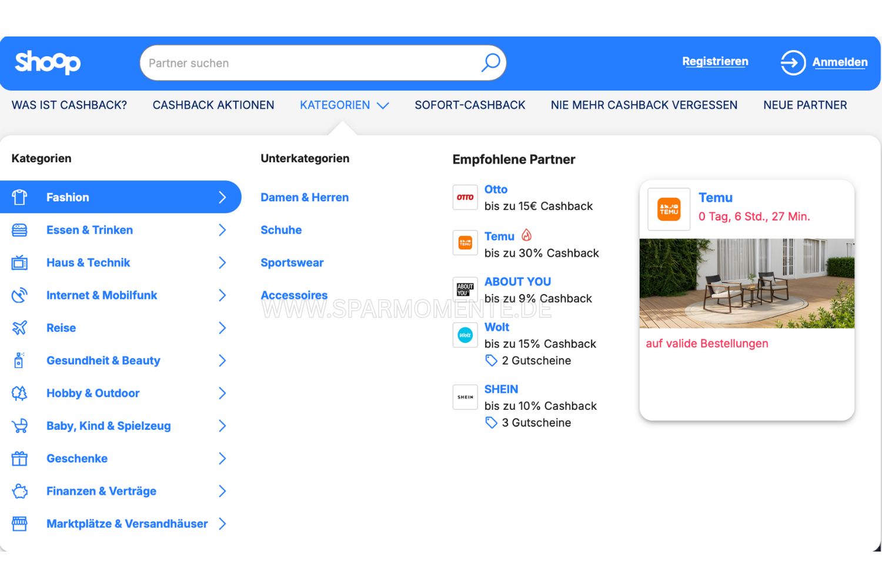The width and height of the screenshot is (882, 588).
Task: Expand Marktplätze & Versandhäuser chevron
Action: (222, 523)
